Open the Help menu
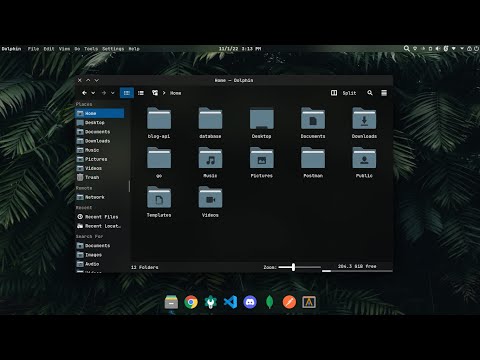This screenshot has height=360, width=480. click(x=134, y=49)
